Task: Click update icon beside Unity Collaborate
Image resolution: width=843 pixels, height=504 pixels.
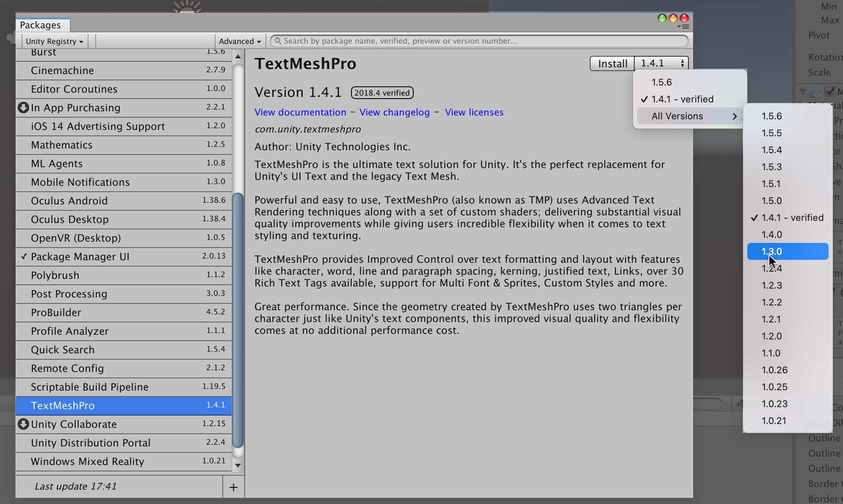Action: click(23, 424)
